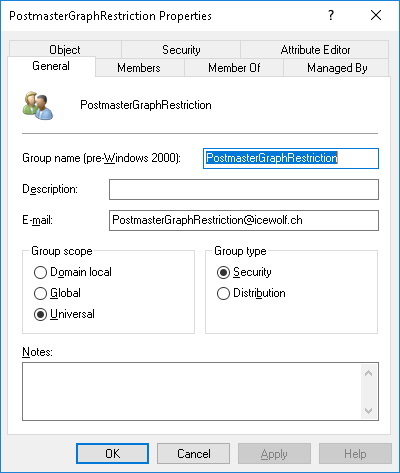Open the Object tab

pyautogui.click(x=65, y=50)
